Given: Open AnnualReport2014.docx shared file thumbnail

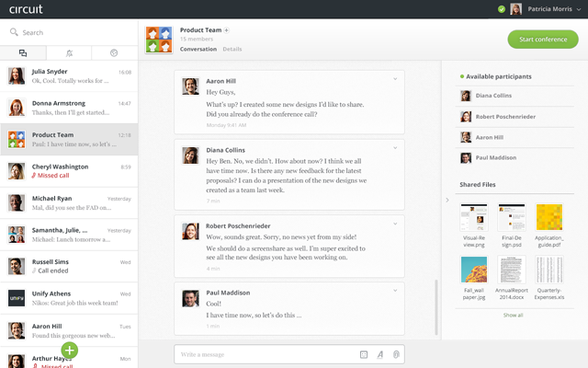Looking at the screenshot, I should 512,270.
